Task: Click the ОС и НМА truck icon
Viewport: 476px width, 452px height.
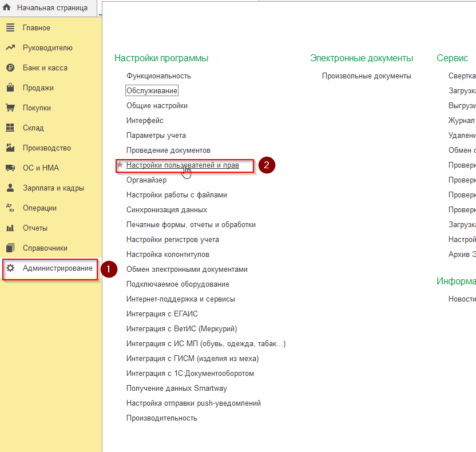Action: (10, 168)
